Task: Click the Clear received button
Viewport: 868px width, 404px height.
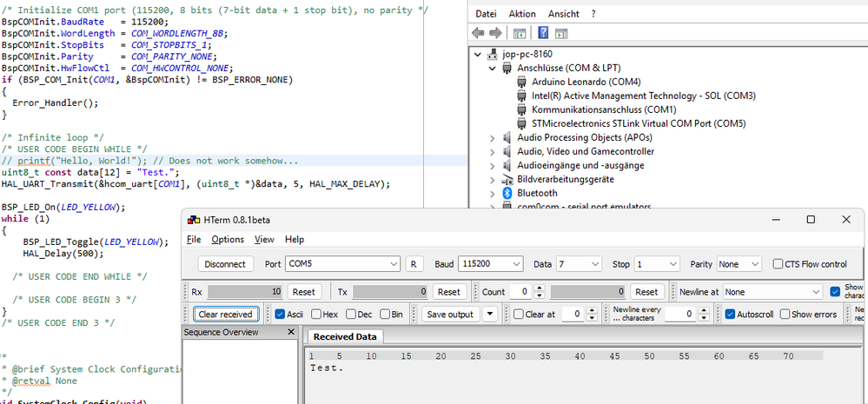Action: point(224,315)
